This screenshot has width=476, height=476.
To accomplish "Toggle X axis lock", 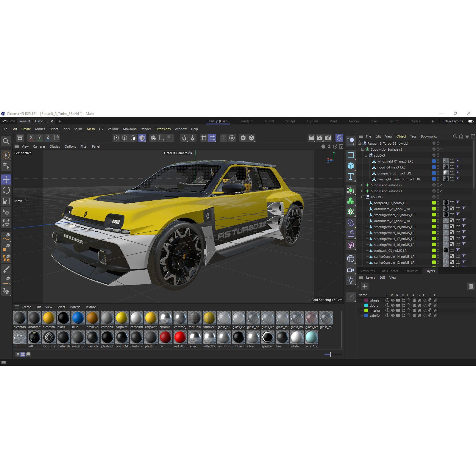I will coord(31,138).
